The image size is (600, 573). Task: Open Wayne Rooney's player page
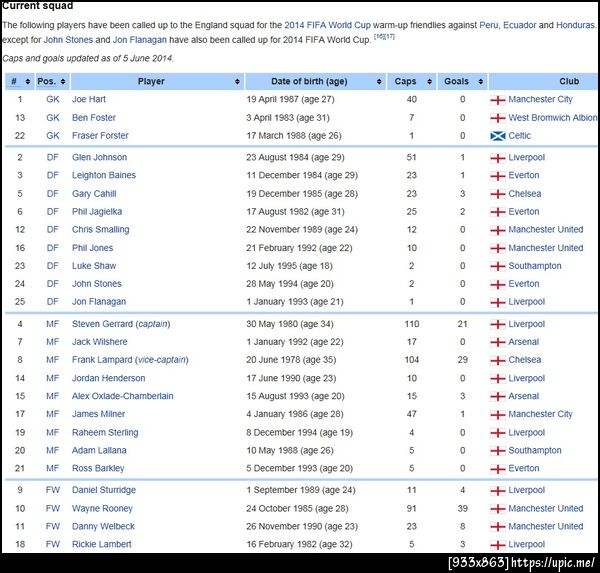(x=102, y=509)
